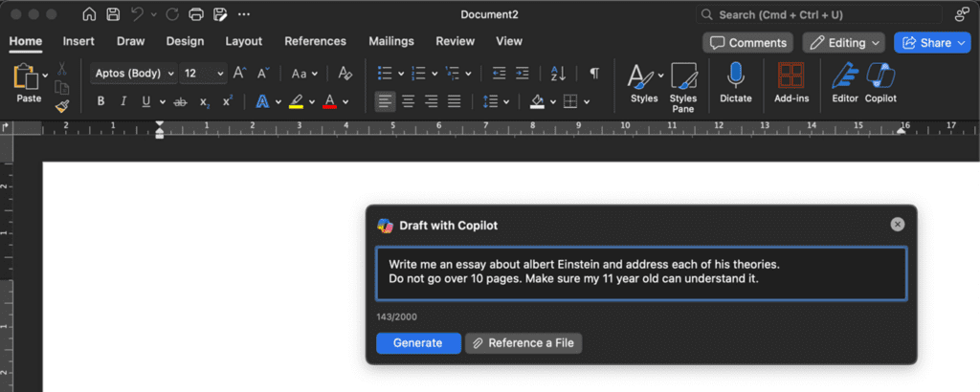
Task: Apply red font color
Action: click(329, 101)
